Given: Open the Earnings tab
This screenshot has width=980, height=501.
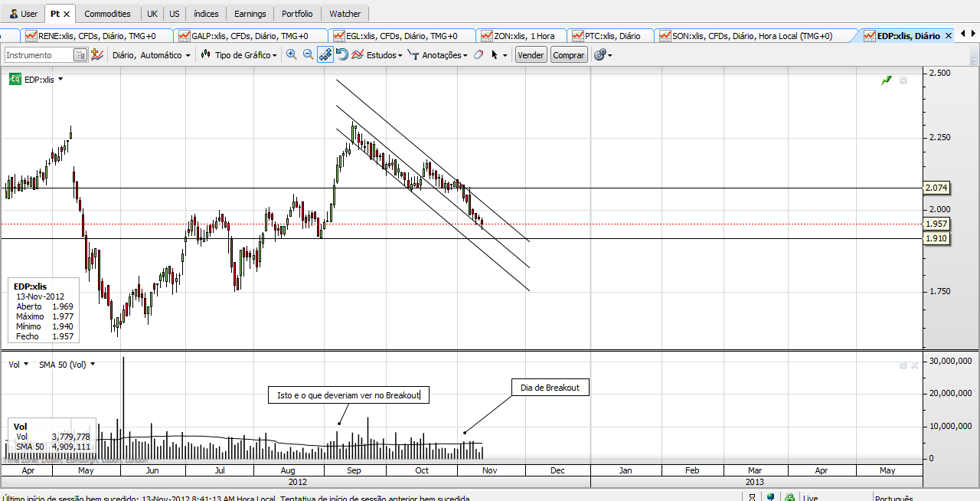Looking at the screenshot, I should click(x=250, y=14).
